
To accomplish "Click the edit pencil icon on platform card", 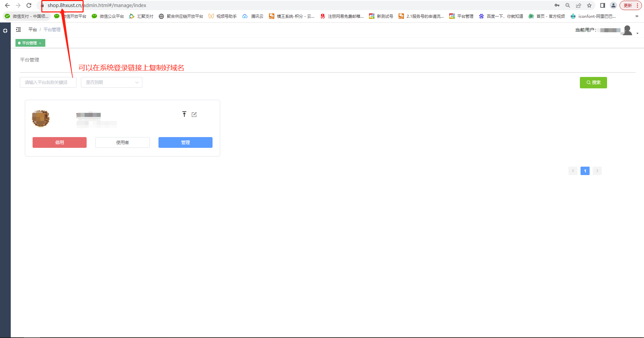I will 194,115.
